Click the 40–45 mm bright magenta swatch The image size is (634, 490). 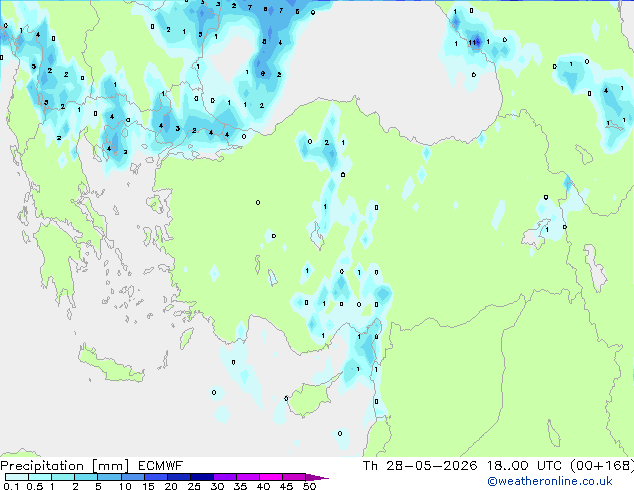click(271, 477)
